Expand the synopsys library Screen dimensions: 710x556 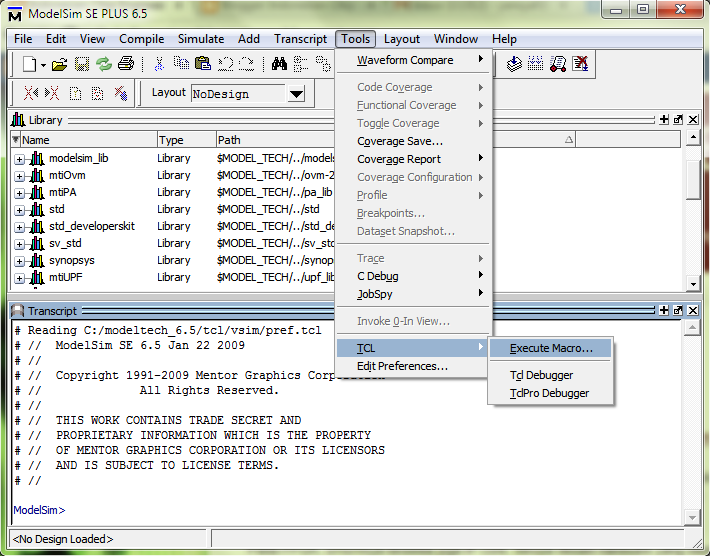tap(19, 261)
